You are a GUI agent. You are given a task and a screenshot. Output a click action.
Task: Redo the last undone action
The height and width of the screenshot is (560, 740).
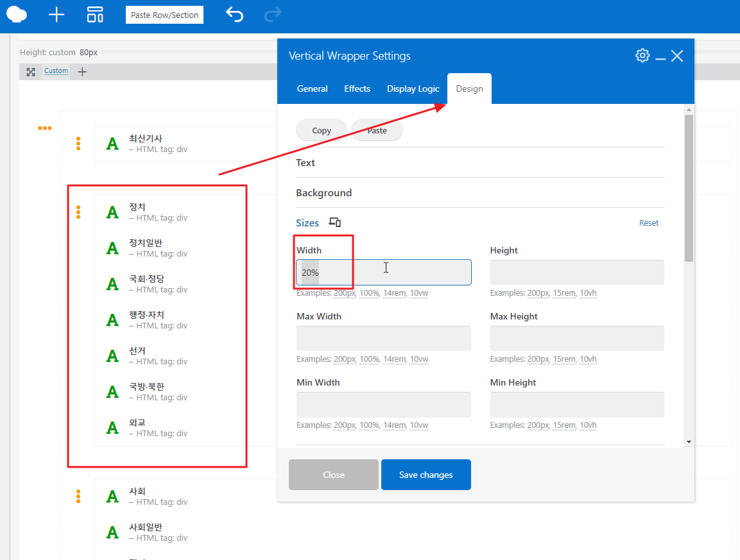click(273, 15)
